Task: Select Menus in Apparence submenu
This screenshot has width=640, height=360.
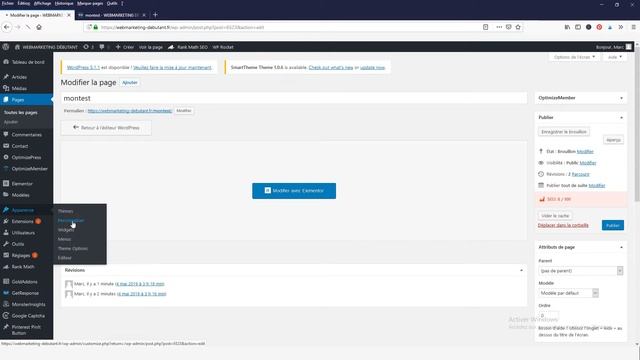Action: click(x=64, y=239)
